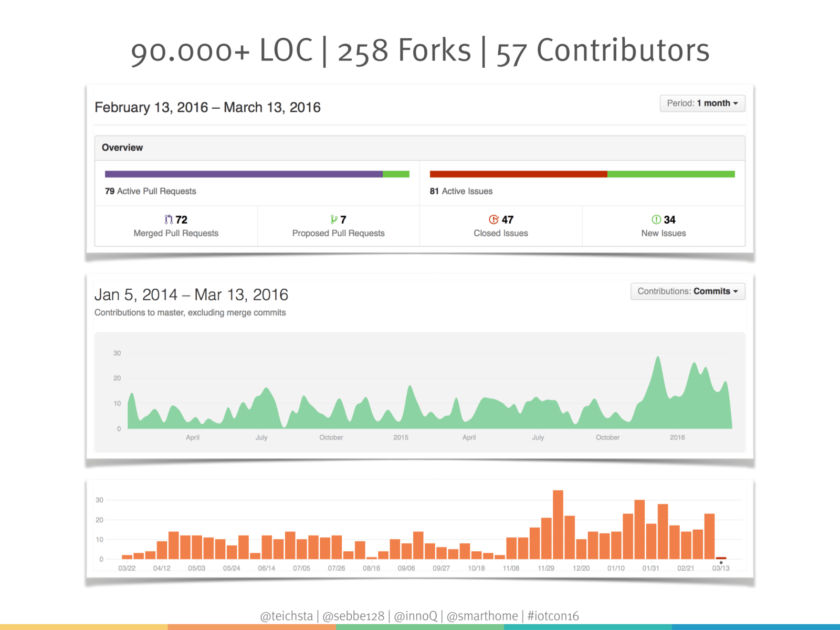Click the small red bar at 03/13
Viewport: 840px width, 630px height.
click(x=721, y=558)
